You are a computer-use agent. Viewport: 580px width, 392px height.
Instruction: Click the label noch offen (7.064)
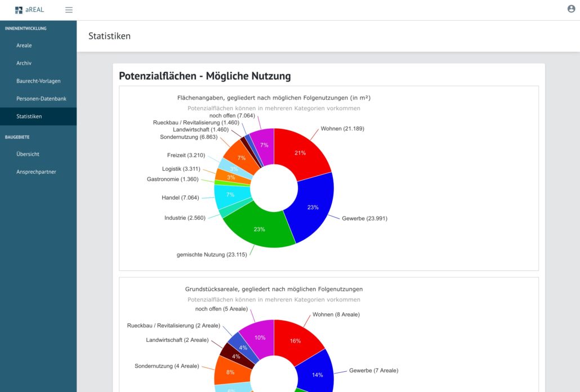(x=233, y=116)
